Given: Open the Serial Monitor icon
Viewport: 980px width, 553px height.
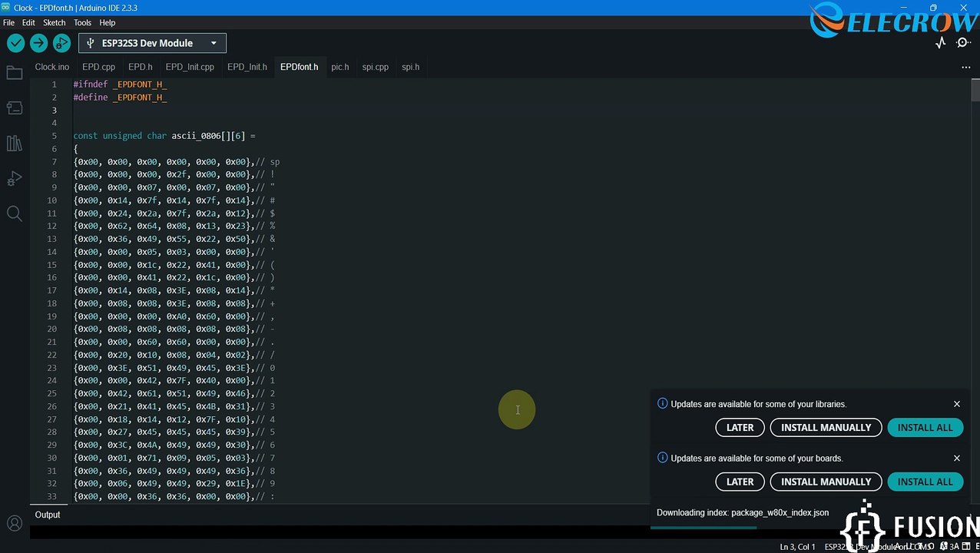Looking at the screenshot, I should coord(963,43).
